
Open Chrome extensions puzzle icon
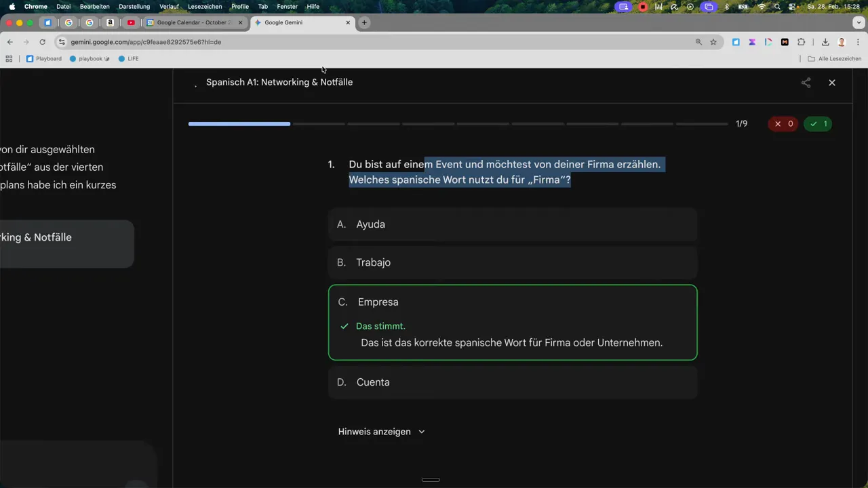[801, 42]
